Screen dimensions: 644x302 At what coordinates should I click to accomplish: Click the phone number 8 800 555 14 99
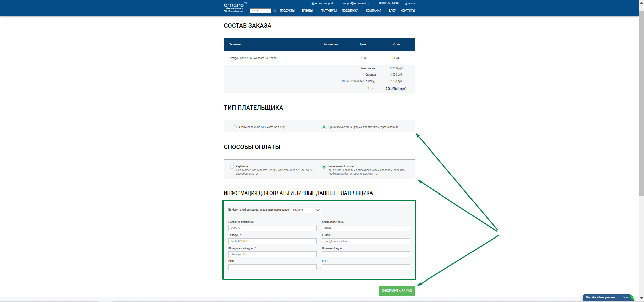coord(389,3)
